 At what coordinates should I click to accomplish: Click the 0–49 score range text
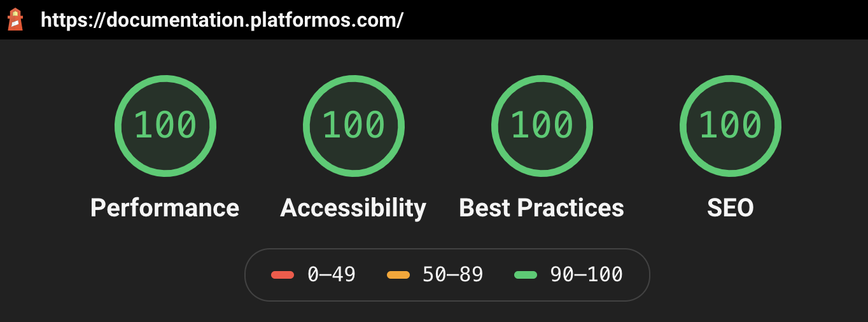[x=332, y=275]
